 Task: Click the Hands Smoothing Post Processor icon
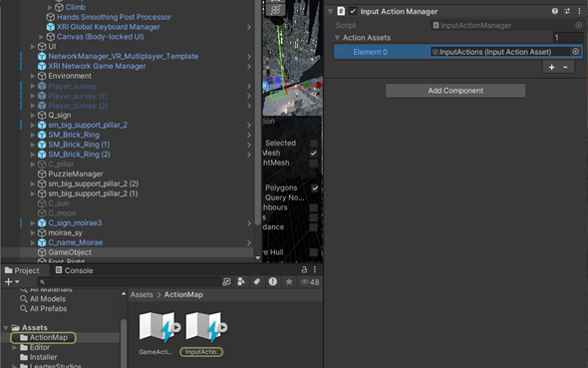pos(50,17)
